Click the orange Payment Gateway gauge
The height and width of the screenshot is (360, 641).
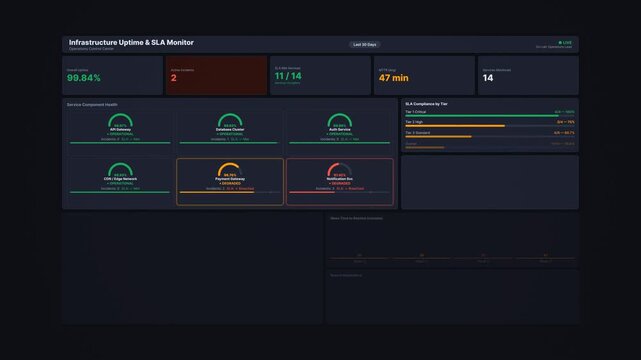click(230, 169)
